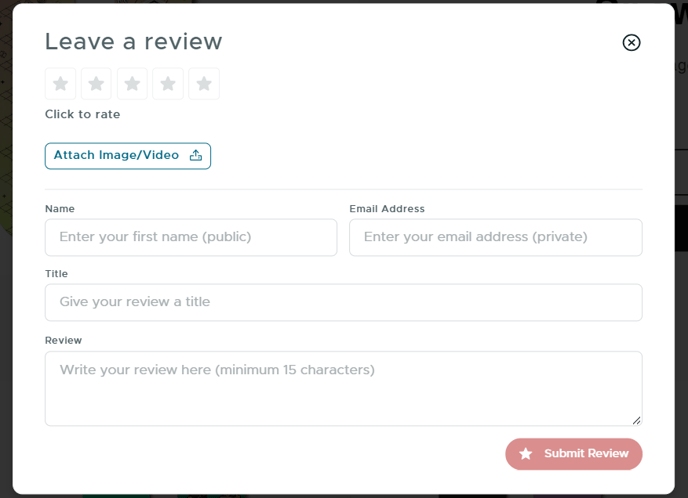Rate one star using the first star
The height and width of the screenshot is (498, 688).
point(61,84)
